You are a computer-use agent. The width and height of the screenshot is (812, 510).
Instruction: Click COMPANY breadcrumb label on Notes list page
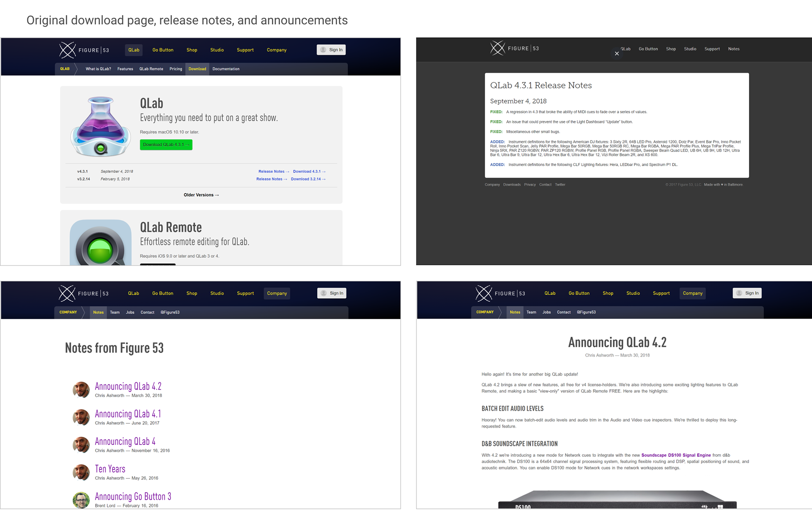68,312
